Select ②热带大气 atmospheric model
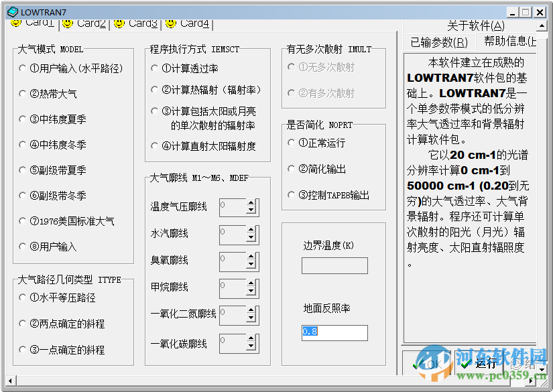This screenshot has height=392, width=553. [21, 93]
